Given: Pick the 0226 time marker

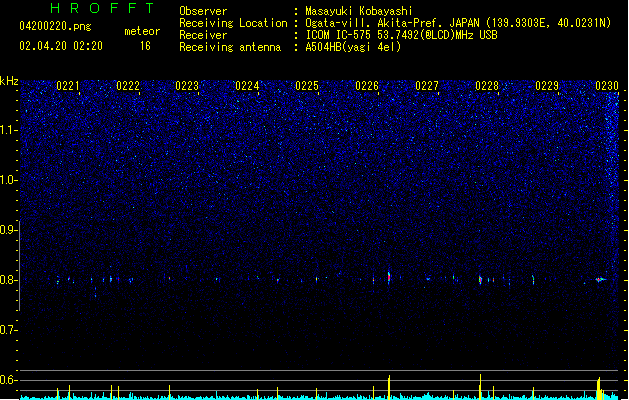Looking at the screenshot, I should pyautogui.click(x=367, y=86).
